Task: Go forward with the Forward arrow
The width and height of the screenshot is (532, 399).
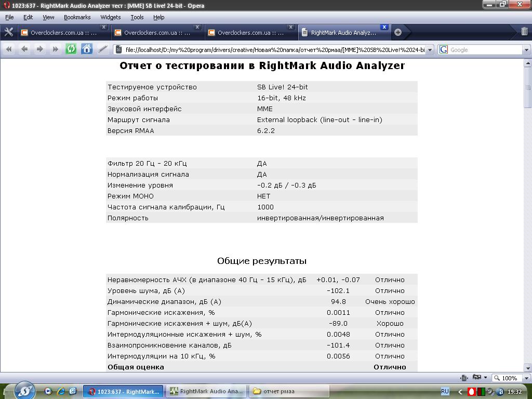Action: click(39, 49)
